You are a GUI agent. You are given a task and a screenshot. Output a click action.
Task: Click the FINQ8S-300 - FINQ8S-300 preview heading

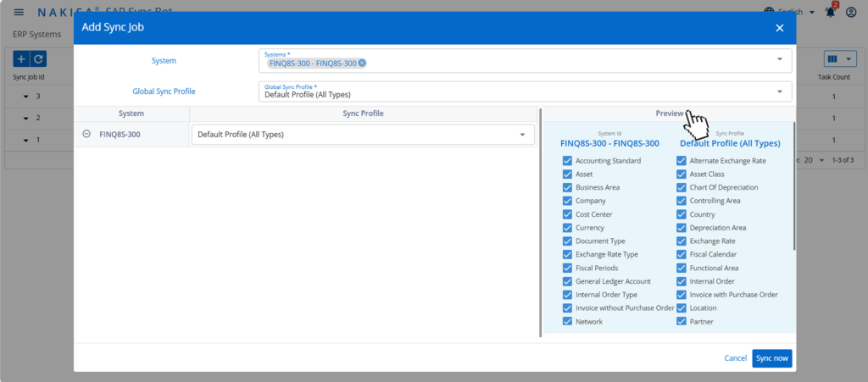click(x=609, y=143)
